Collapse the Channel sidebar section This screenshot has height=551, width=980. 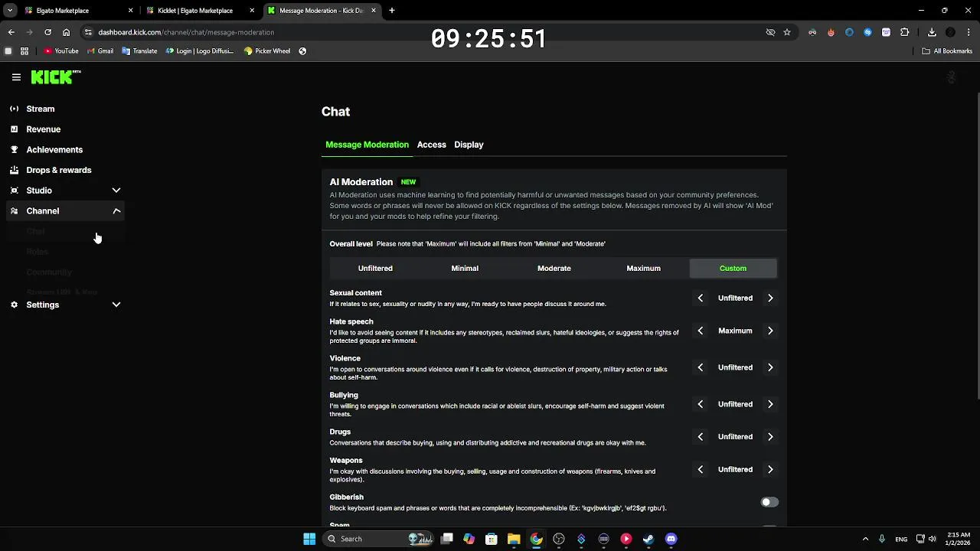(x=65, y=211)
